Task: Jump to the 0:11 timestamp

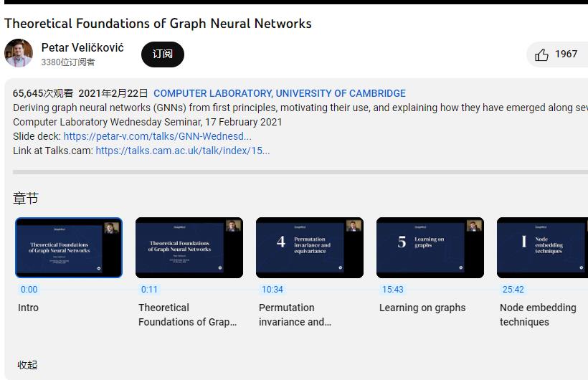Action: (149, 289)
